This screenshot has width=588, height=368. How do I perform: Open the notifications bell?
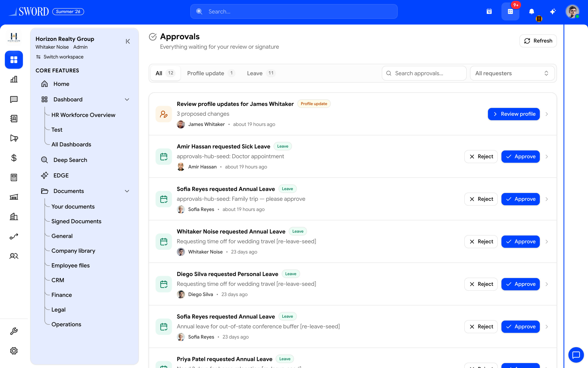(x=532, y=11)
